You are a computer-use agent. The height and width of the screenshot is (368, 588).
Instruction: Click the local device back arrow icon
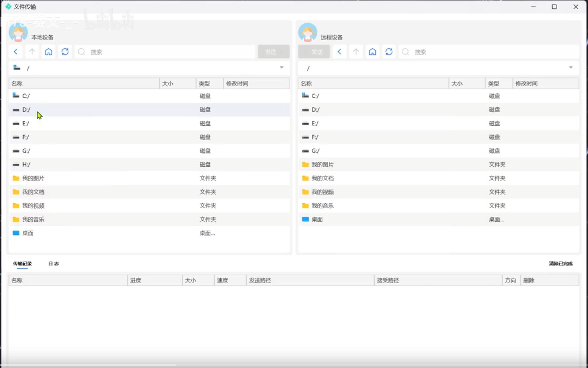point(16,52)
